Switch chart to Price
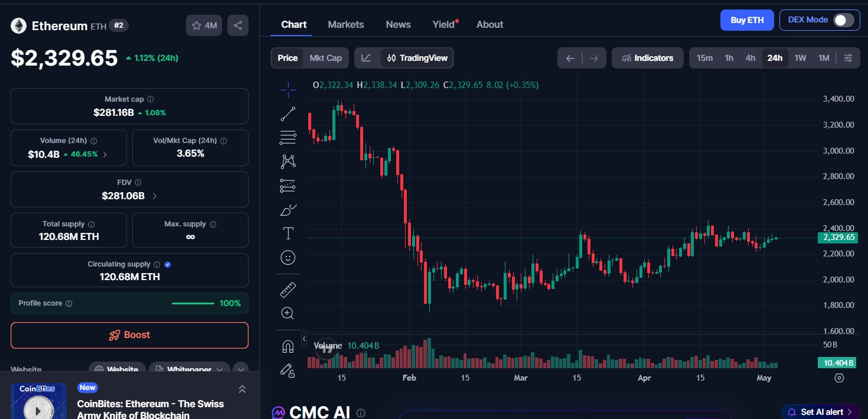This screenshot has width=868, height=419. click(x=288, y=58)
